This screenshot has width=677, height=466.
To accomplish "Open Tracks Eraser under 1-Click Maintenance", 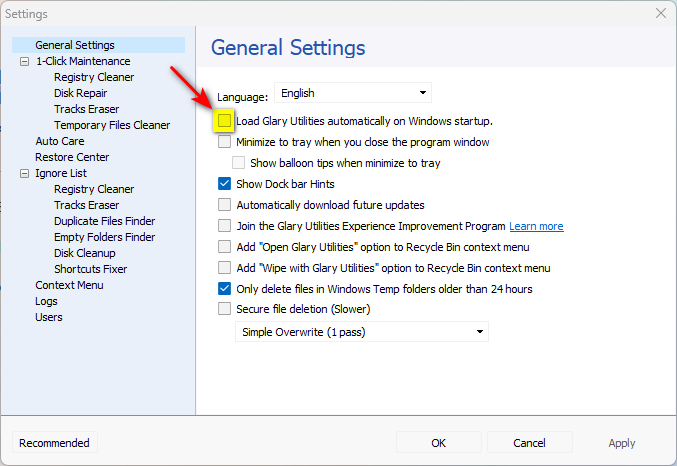I will point(86,109).
